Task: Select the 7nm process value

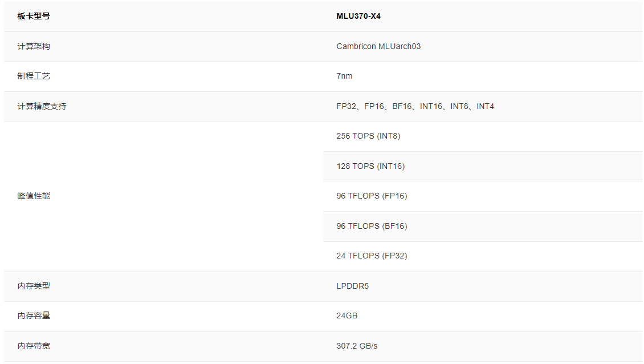Action: click(x=344, y=76)
